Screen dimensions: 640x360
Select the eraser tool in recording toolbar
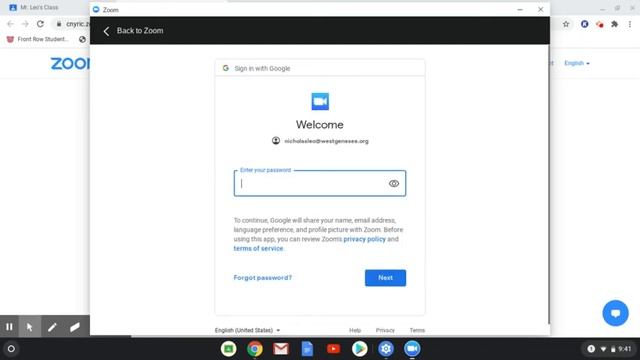75,327
